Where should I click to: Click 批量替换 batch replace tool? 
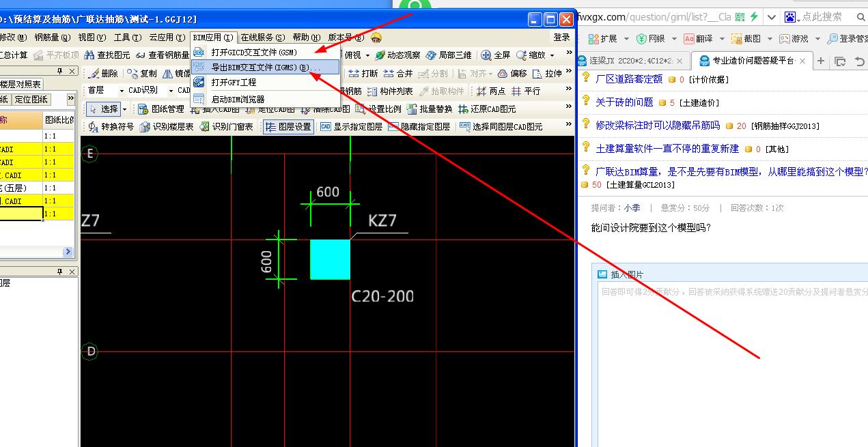point(430,109)
